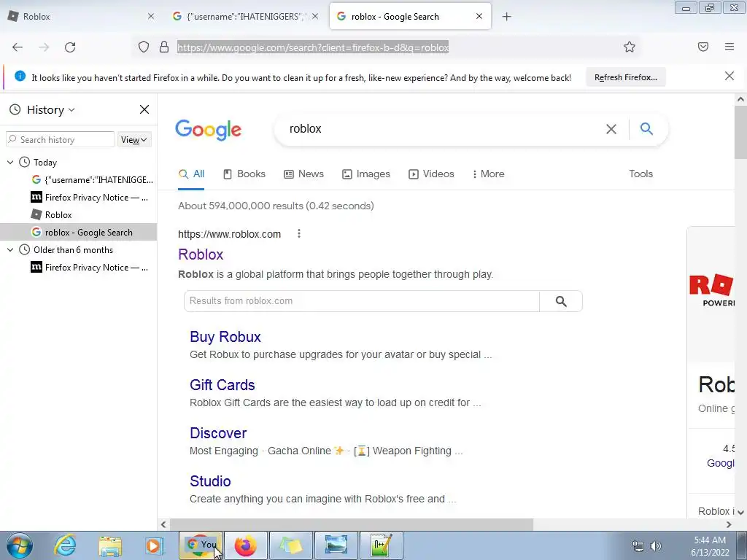Open the History sidebar switcher dropdown

point(50,110)
